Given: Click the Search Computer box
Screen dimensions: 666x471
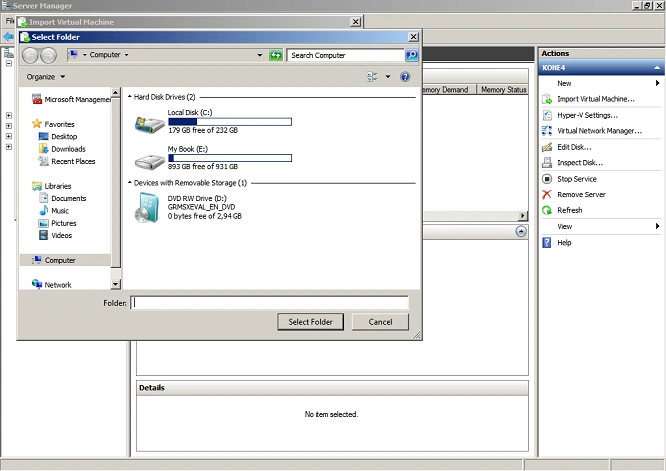Looking at the screenshot, I should coord(346,55).
